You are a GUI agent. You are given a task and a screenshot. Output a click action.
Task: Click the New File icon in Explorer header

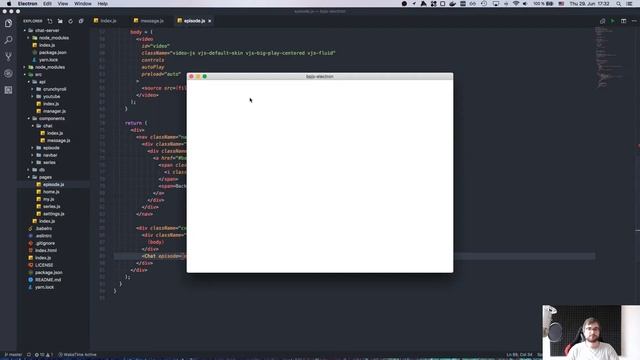[x=50, y=21]
